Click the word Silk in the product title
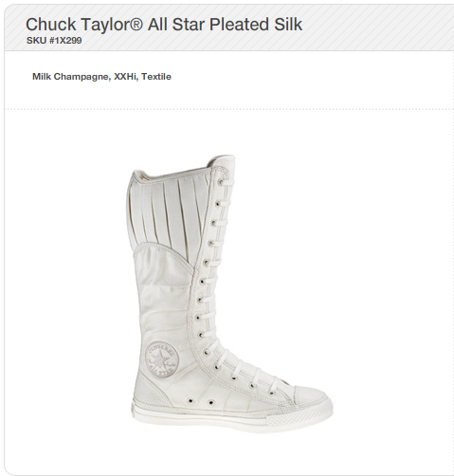Viewport: 454px width, 476px height. (x=288, y=25)
